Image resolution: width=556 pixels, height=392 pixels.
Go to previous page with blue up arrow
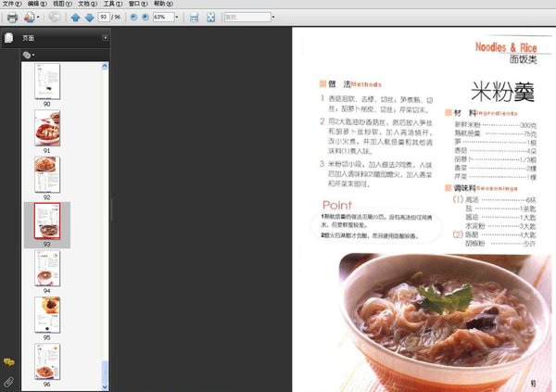(x=75, y=17)
